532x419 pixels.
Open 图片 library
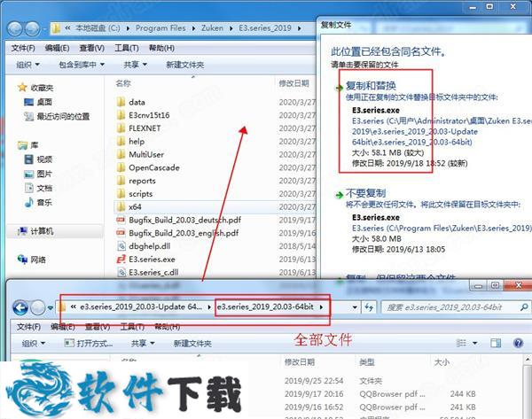tap(38, 174)
